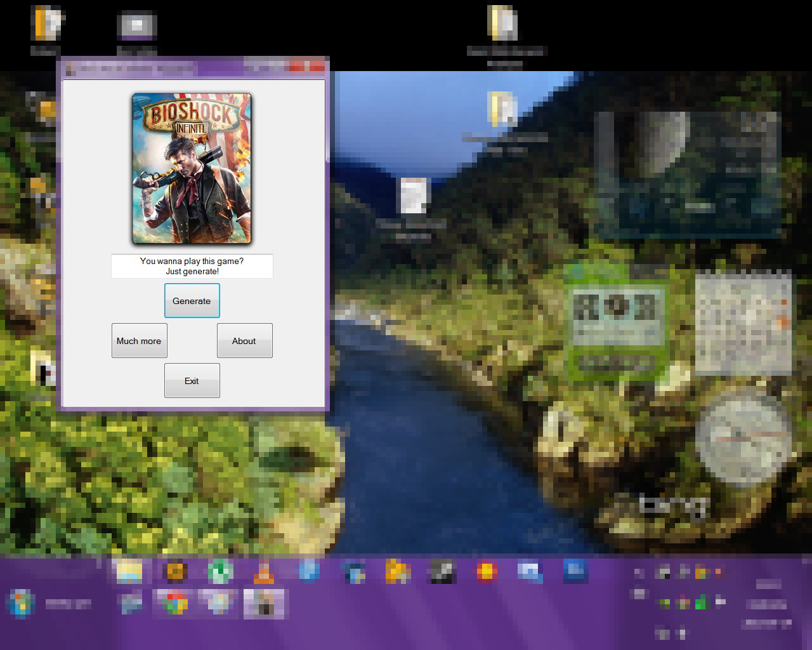Click the Generate button
The width and height of the screenshot is (812, 650).
click(192, 301)
